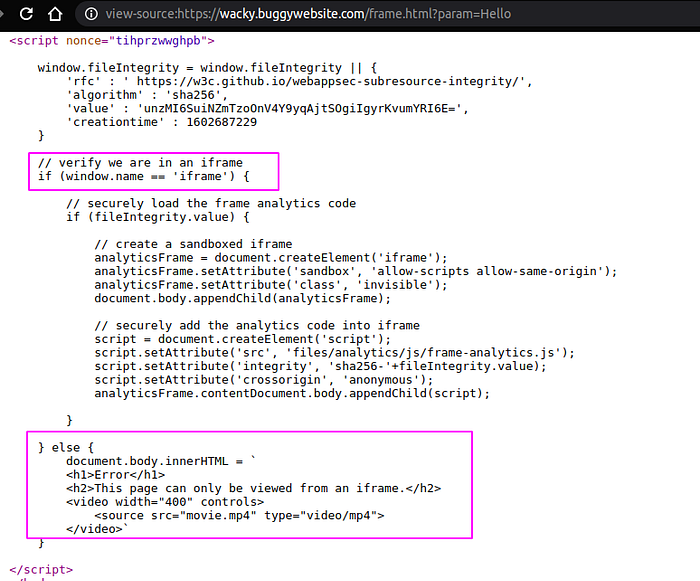Click the <h1>Error</h1> line
This screenshot has width=700, height=581.
pyautogui.click(x=116, y=475)
